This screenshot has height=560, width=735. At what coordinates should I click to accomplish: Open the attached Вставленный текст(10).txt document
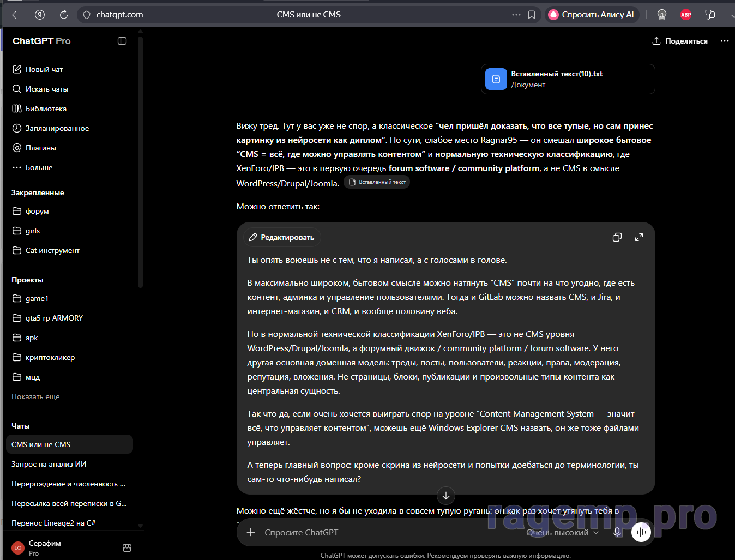[568, 79]
